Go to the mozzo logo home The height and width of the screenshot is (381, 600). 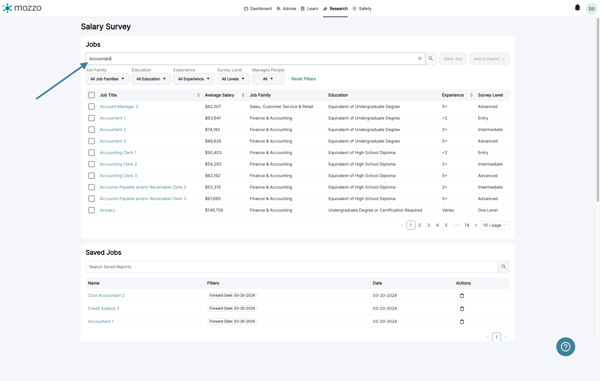coord(22,8)
